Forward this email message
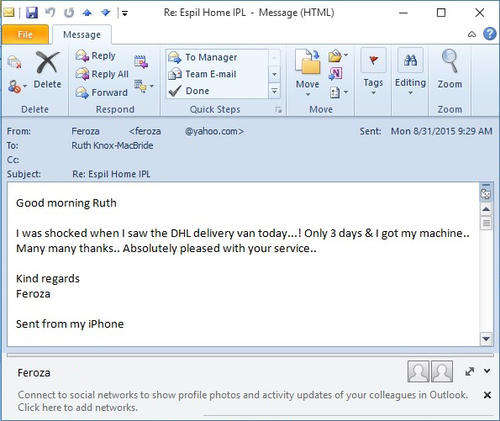This screenshot has width=500, height=421. point(101,92)
